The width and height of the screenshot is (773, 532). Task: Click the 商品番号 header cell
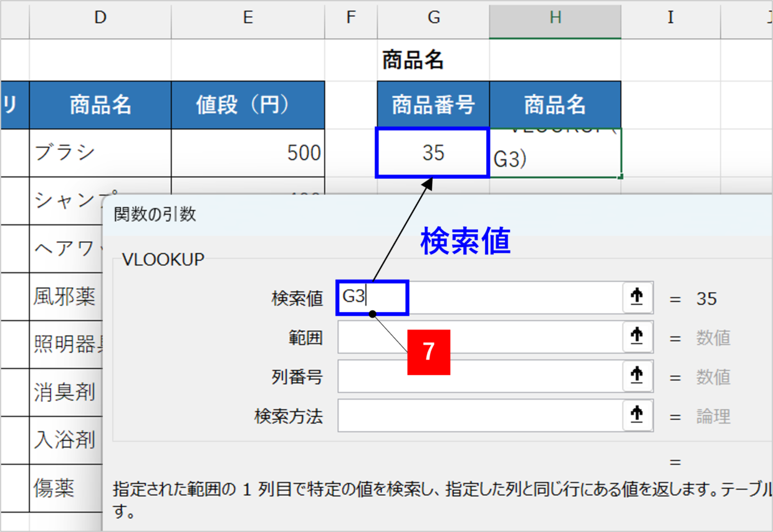[x=433, y=105]
